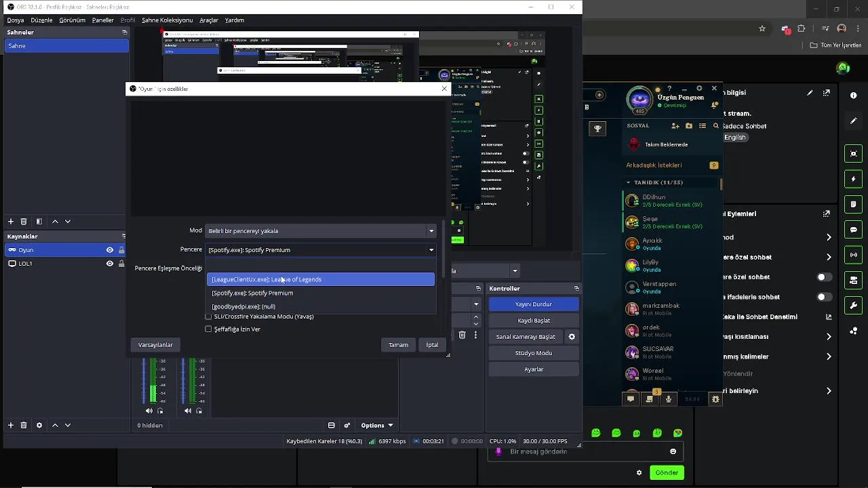868x488 pixels.
Task: Click Varsayılanlar button
Action: pos(155,345)
